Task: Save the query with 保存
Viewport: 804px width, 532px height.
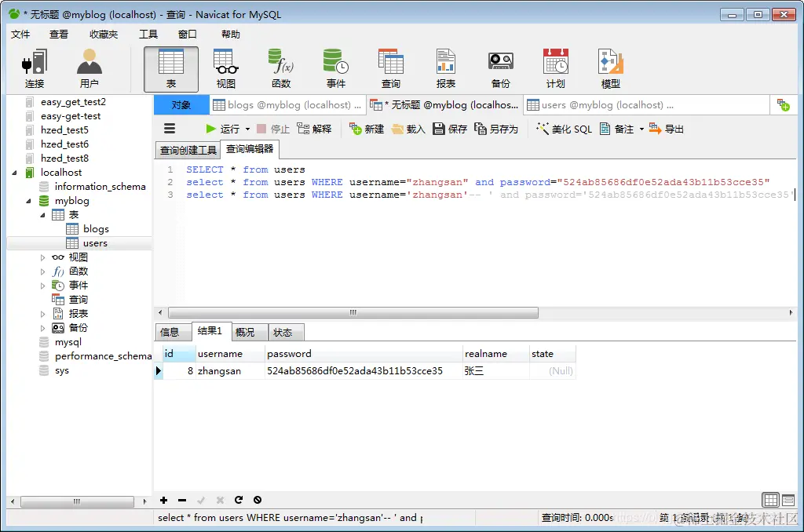Action: click(450, 129)
